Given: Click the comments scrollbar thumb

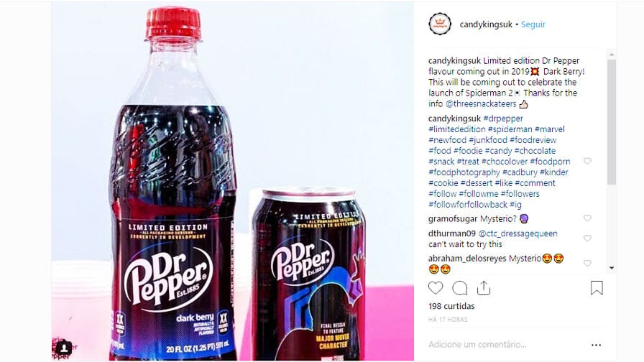Looking at the screenshot, I should pyautogui.click(x=612, y=122).
